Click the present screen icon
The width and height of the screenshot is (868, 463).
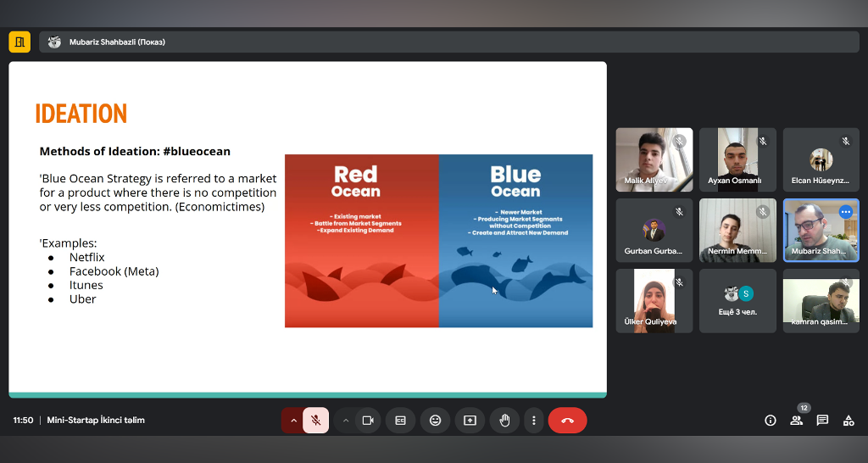point(470,421)
